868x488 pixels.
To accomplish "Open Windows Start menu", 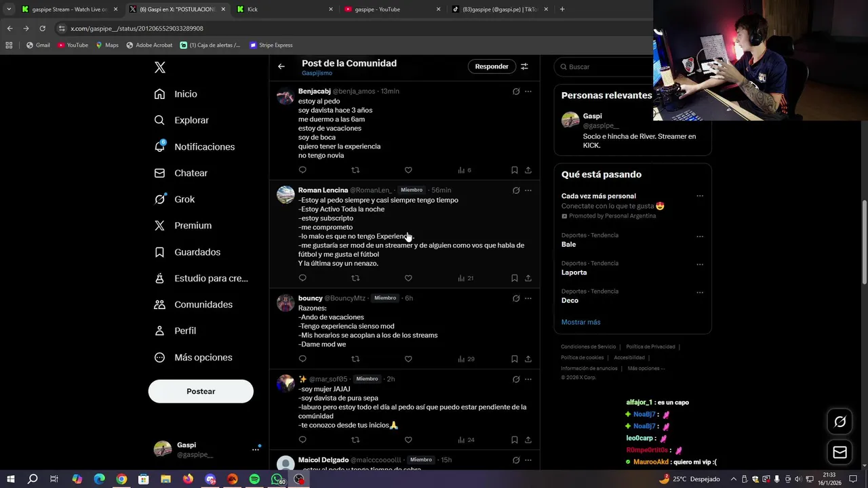I will [x=10, y=479].
